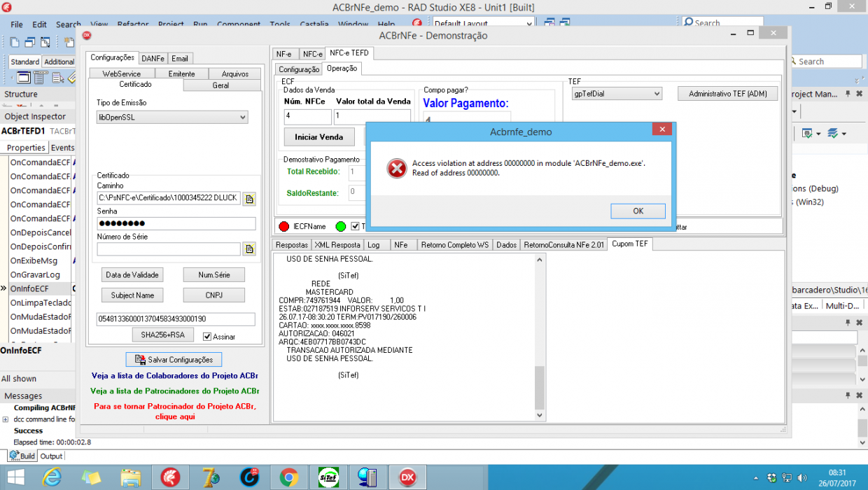
Task: Expand the dcc command line message
Action: pyautogui.click(x=6, y=419)
